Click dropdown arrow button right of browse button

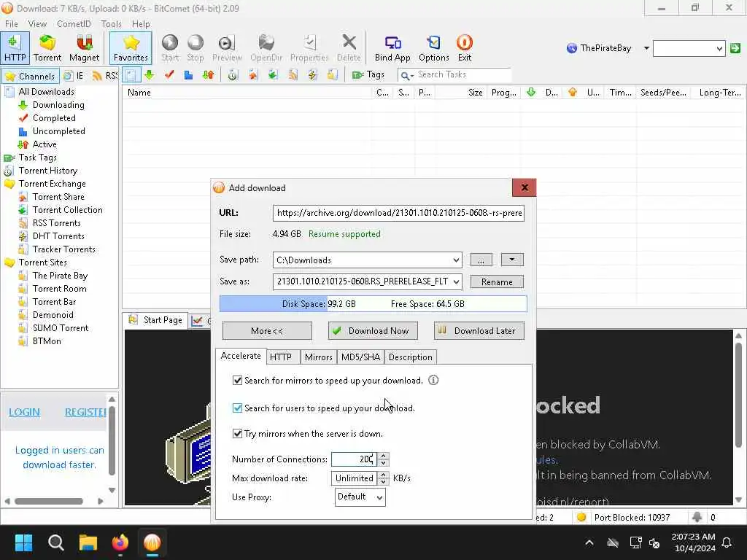(512, 260)
